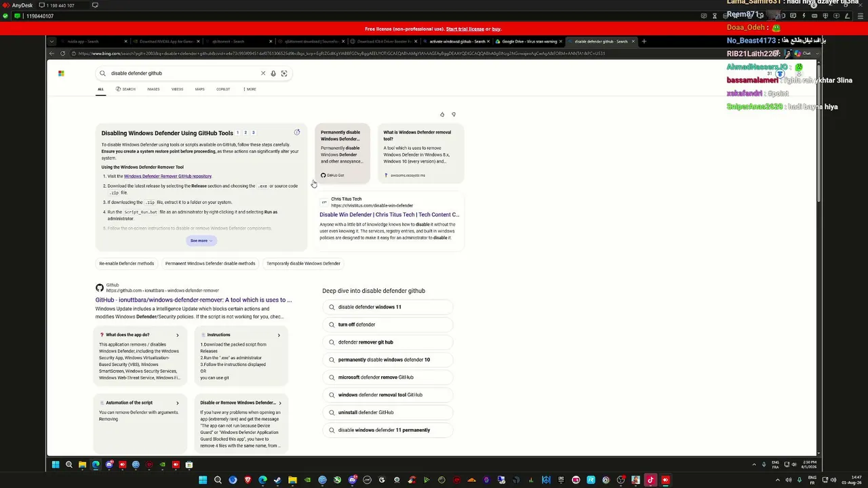Screen dimensions: 868x488
Task: Open Steam from the local taskbar
Action: pos(277,481)
